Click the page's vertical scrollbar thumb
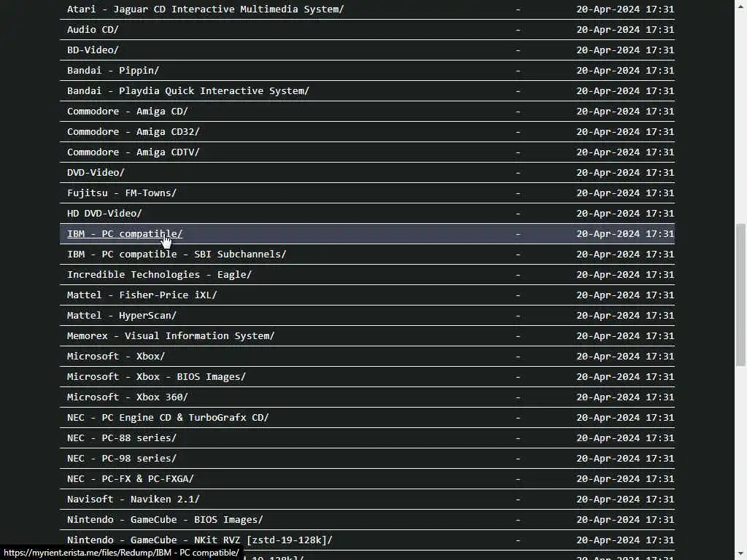Viewport: 747px width, 560px height. pos(740,295)
